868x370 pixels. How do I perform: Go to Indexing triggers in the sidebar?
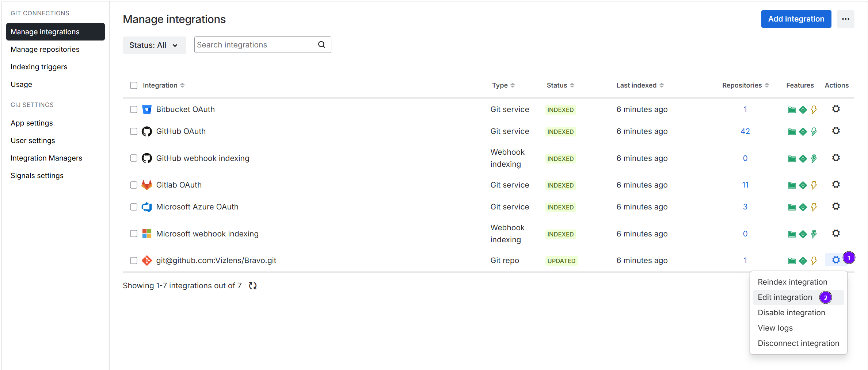pos(39,67)
